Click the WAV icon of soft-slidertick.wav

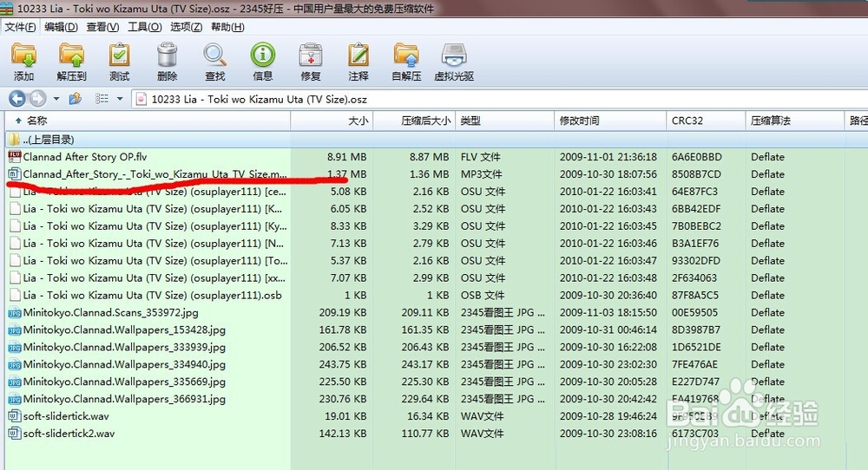15,416
